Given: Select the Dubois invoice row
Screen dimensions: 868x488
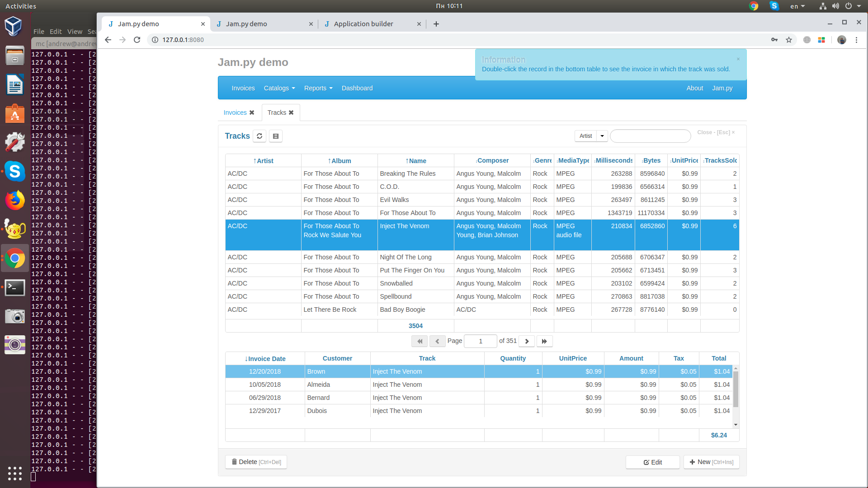Looking at the screenshot, I should (479, 411).
